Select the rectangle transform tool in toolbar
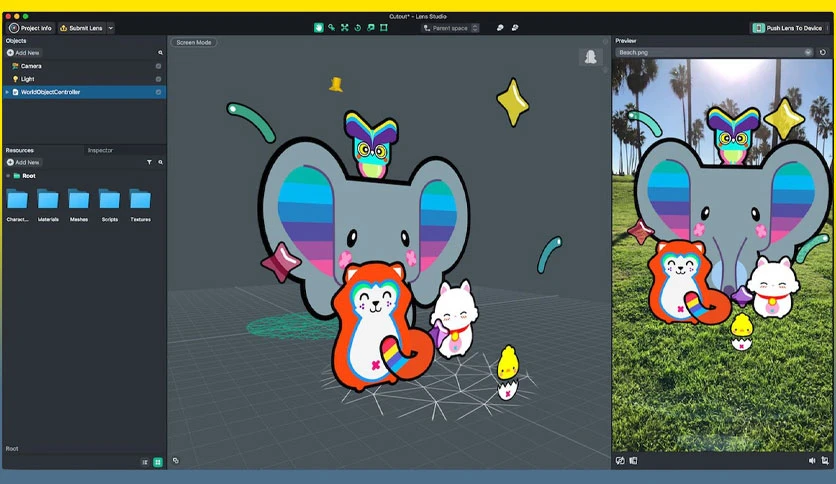 [384, 28]
